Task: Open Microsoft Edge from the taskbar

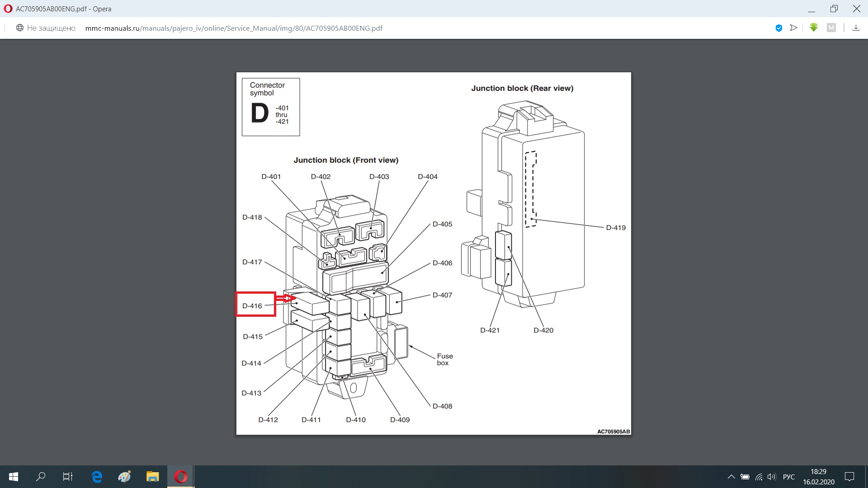Action: tap(97, 477)
